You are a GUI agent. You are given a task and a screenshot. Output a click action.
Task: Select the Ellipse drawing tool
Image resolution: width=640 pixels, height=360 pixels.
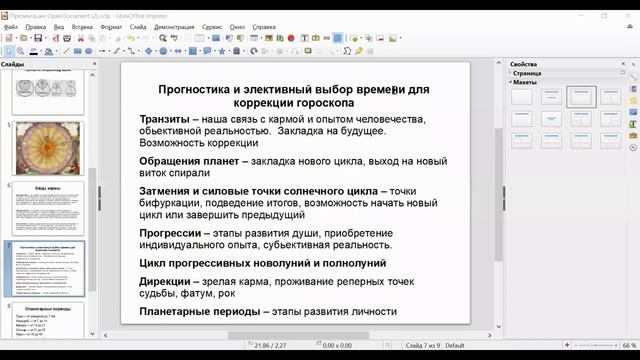click(x=89, y=51)
